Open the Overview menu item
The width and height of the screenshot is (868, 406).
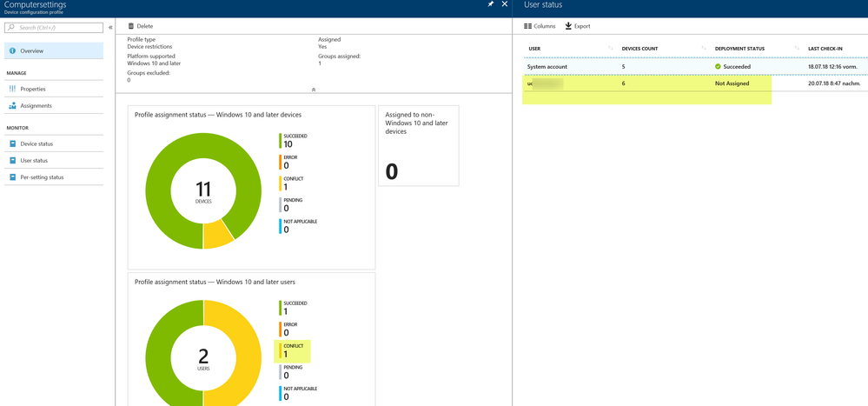(x=54, y=51)
